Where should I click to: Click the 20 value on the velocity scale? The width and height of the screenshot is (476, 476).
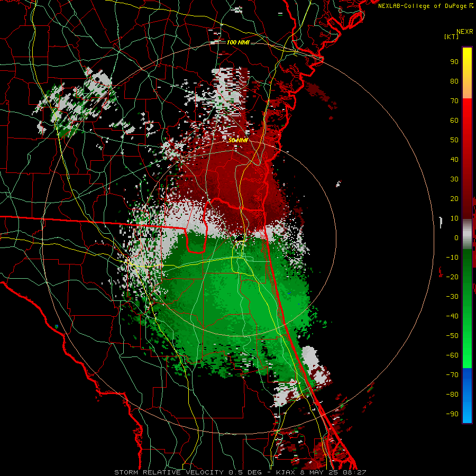[454, 199]
